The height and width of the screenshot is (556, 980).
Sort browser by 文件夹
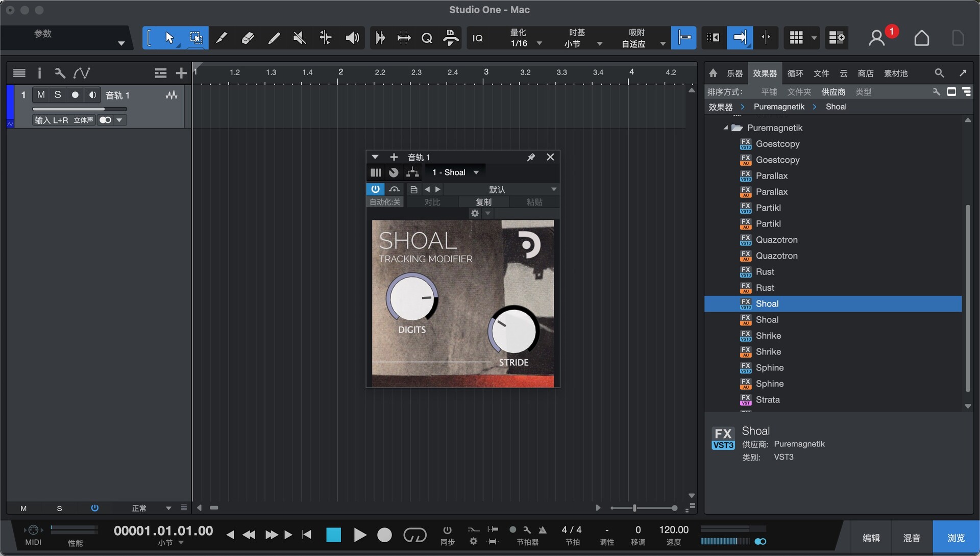coord(799,92)
